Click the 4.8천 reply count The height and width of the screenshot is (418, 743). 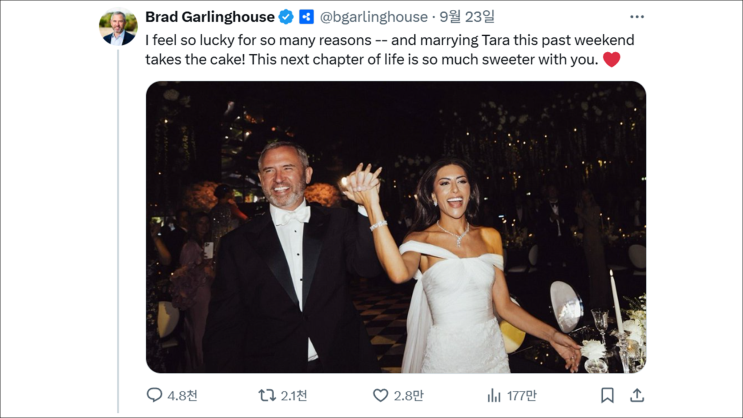[180, 395]
